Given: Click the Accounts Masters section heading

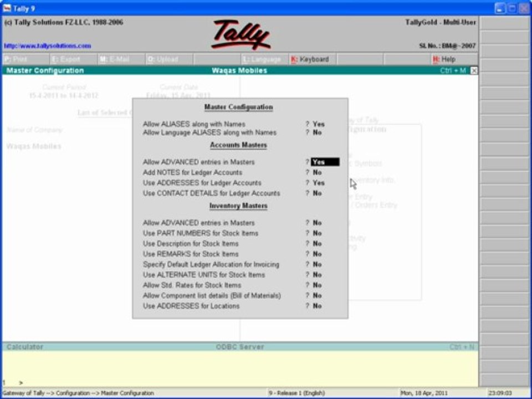Looking at the screenshot, I should point(238,145).
